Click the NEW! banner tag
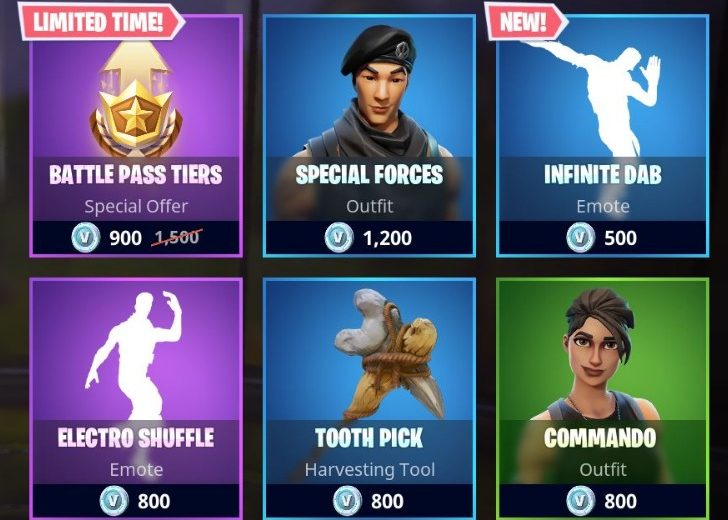This screenshot has width=728, height=520. click(526, 21)
